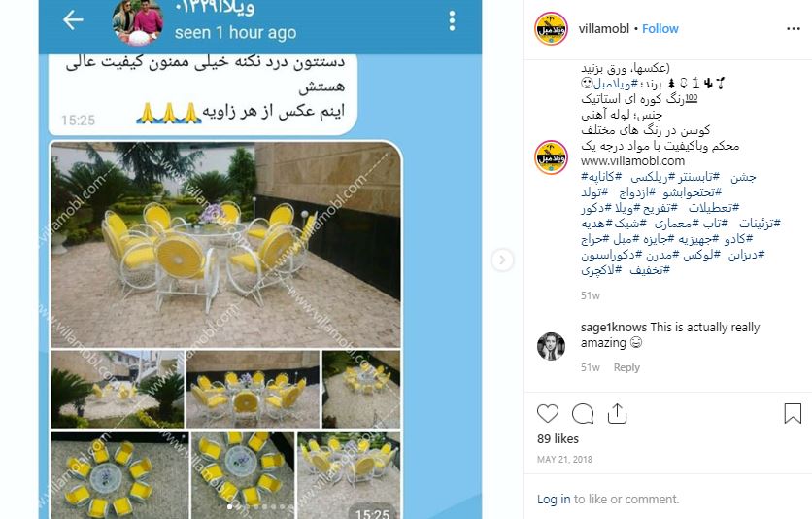Like the post with the heart icon
This screenshot has width=812, height=519.
tap(548, 413)
